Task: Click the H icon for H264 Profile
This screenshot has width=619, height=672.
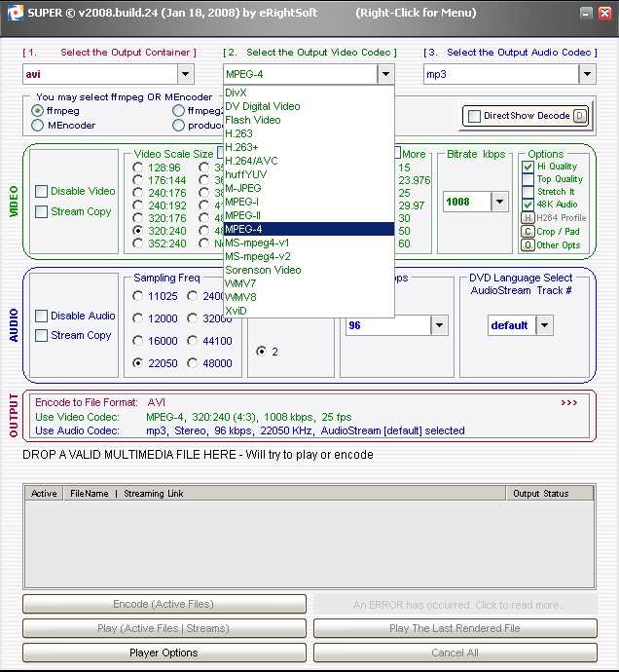Action: coord(528,218)
